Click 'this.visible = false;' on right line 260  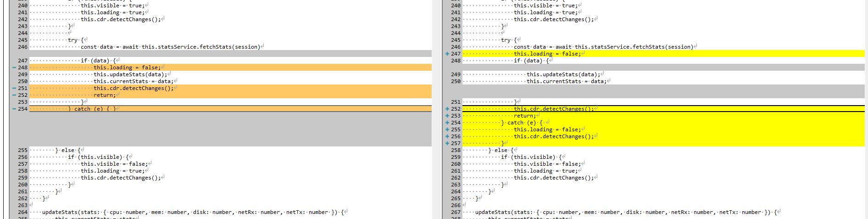point(547,164)
